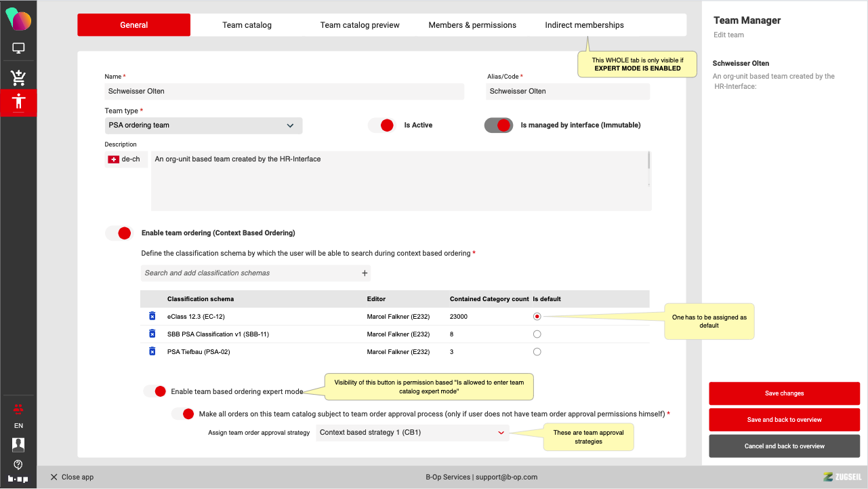Remove PSA Tiefbau schema via trash icon
Viewport: 868px width, 489px height.
(152, 351)
